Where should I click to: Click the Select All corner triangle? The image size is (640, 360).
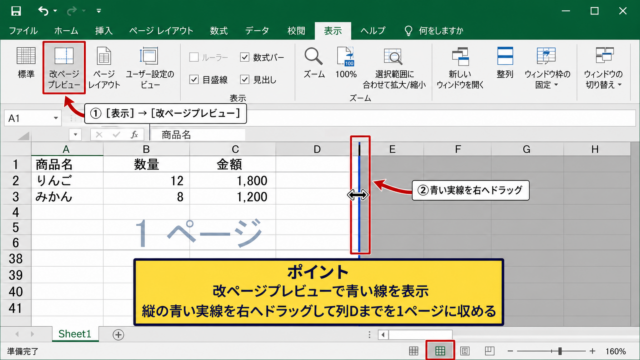click(23, 136)
